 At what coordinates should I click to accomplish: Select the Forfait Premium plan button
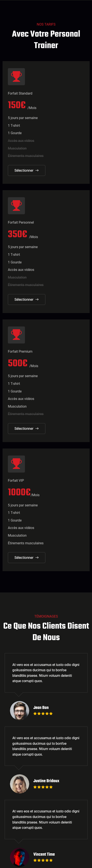point(27,429)
